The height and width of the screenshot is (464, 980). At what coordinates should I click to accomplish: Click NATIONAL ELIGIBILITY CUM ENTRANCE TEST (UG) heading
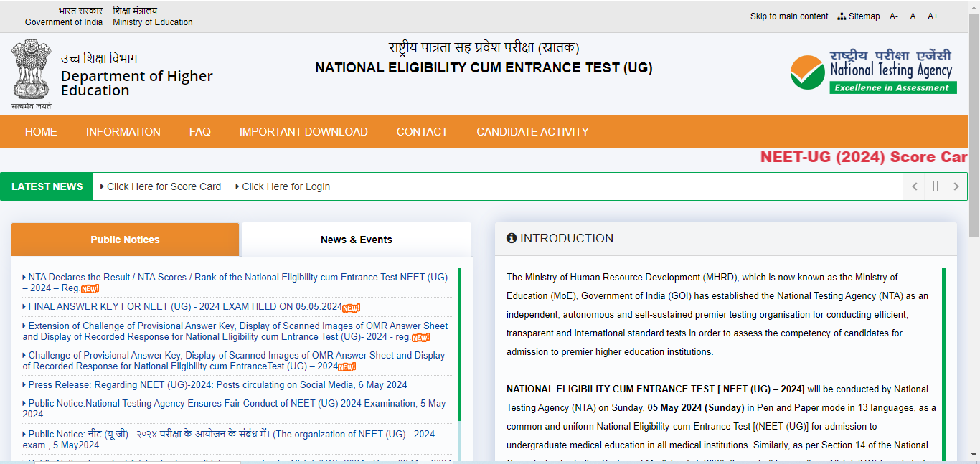tap(484, 68)
